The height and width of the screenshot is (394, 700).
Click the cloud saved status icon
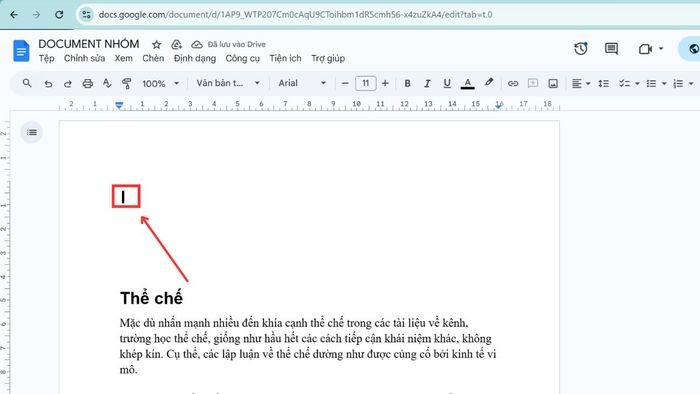(197, 45)
